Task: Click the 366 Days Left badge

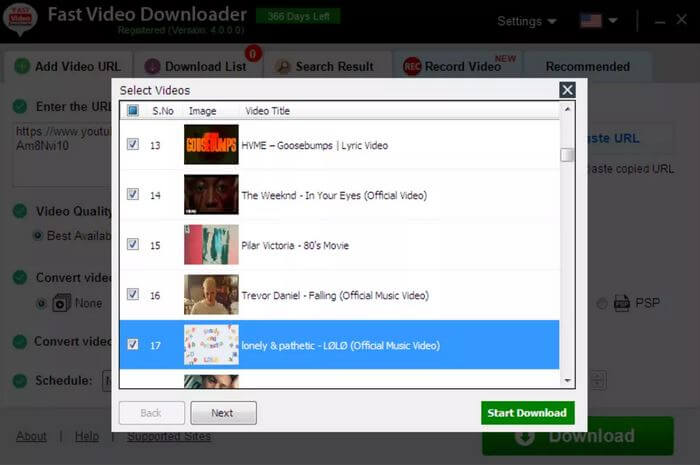Action: [x=298, y=17]
